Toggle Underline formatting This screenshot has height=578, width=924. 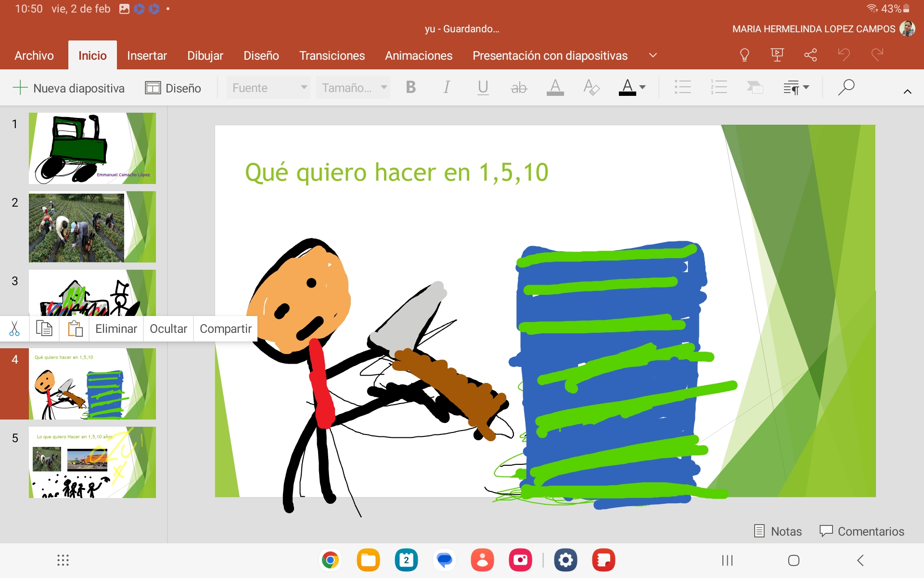483,88
